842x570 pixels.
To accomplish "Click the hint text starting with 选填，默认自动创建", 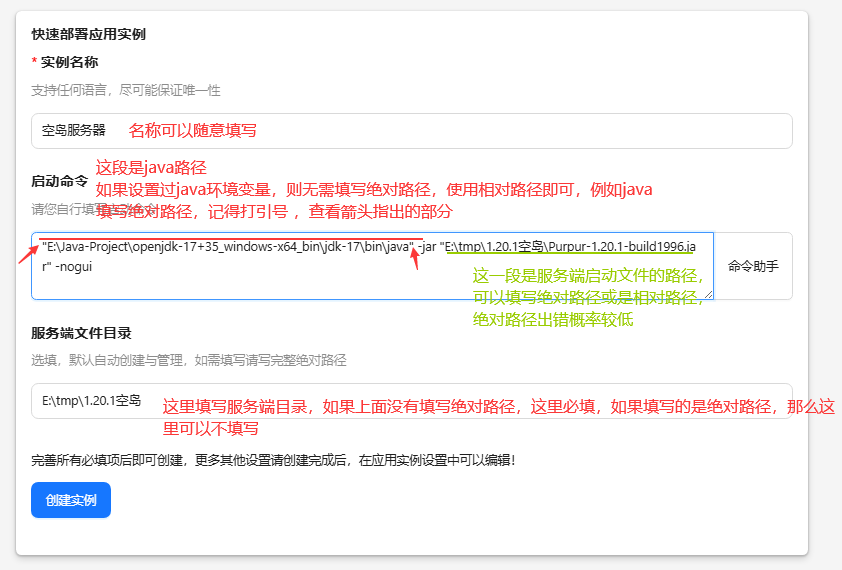I will tap(188, 360).
